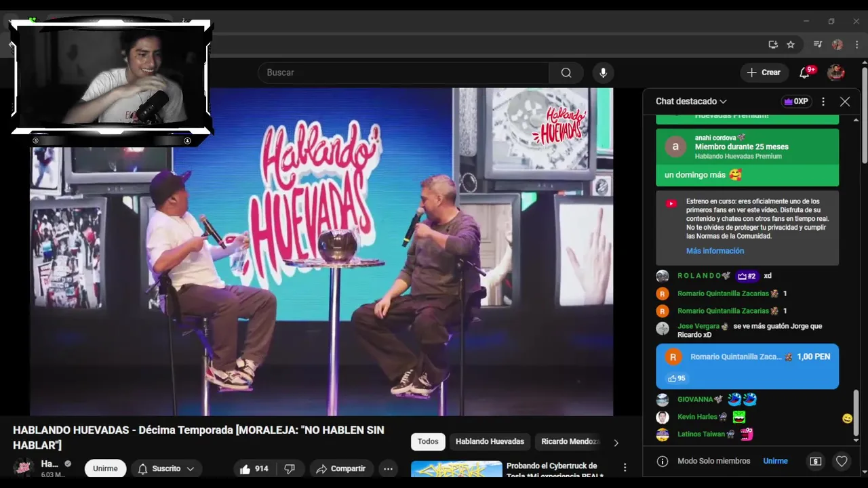868x488 pixels.
Task: Open Cybertruck video thumbnail
Action: 456,469
